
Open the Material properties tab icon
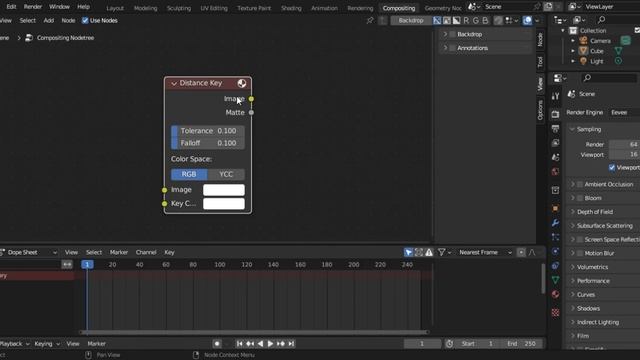point(556,294)
